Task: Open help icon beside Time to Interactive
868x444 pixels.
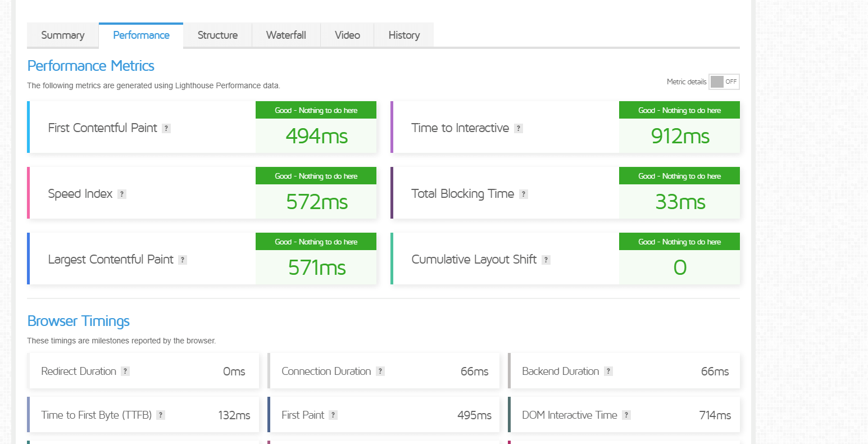Action: (x=519, y=128)
